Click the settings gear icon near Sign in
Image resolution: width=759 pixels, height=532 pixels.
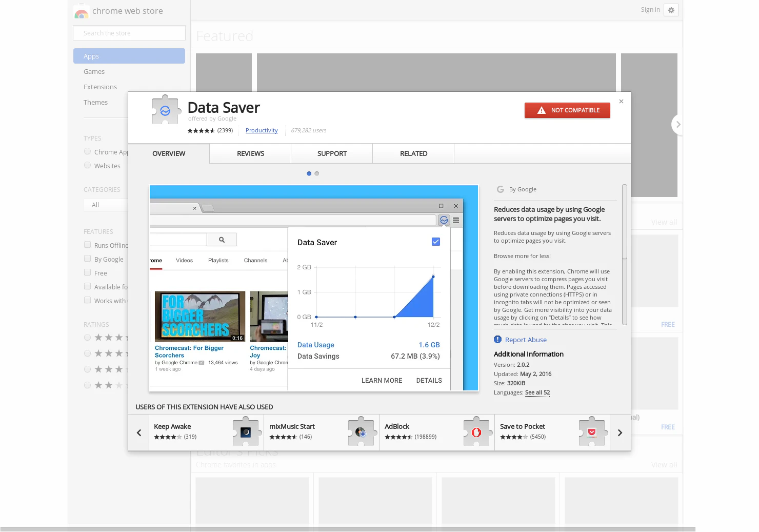[671, 10]
